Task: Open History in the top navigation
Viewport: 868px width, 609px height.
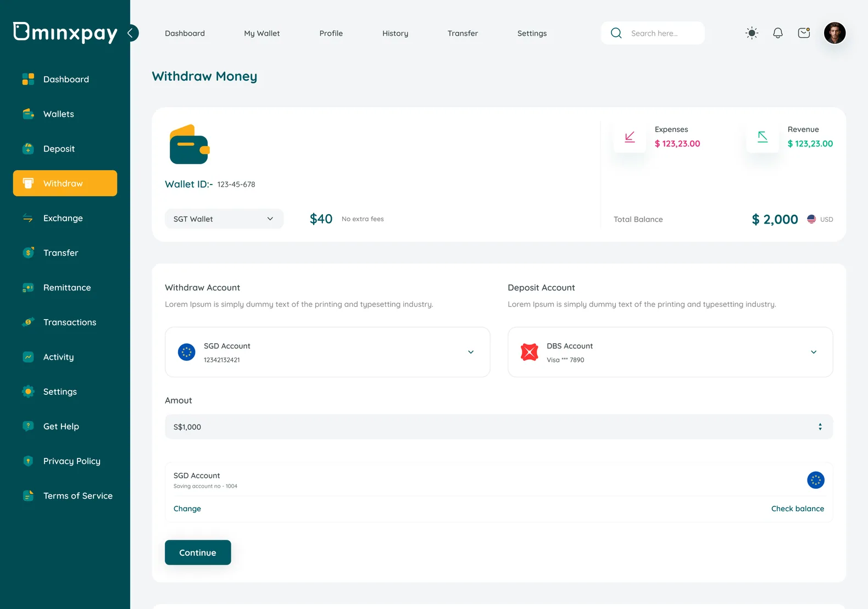Action: (396, 33)
